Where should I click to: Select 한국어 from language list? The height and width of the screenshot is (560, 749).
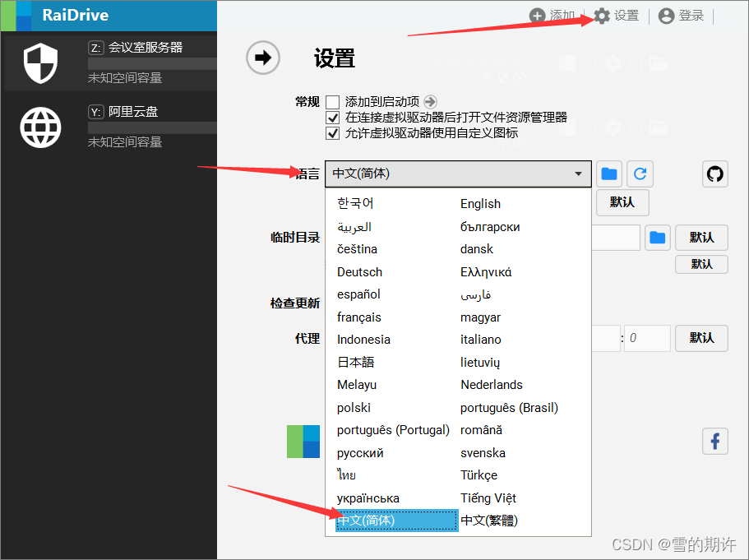(355, 203)
